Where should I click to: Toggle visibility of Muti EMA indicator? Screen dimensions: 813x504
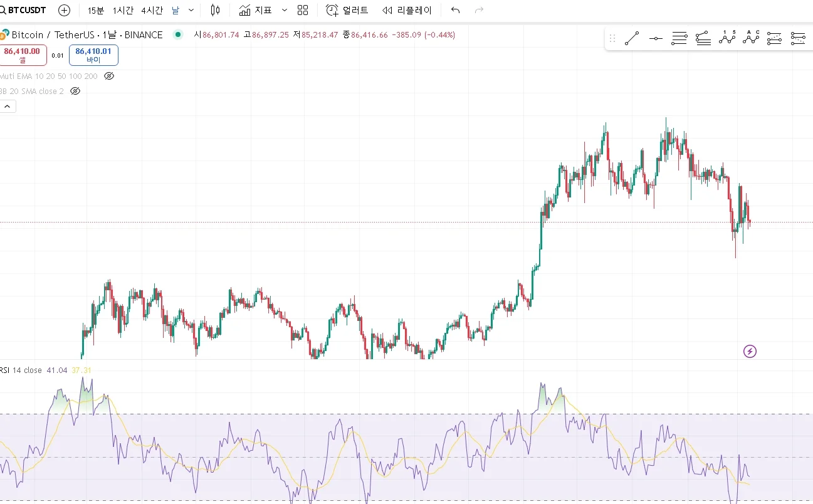pos(109,76)
